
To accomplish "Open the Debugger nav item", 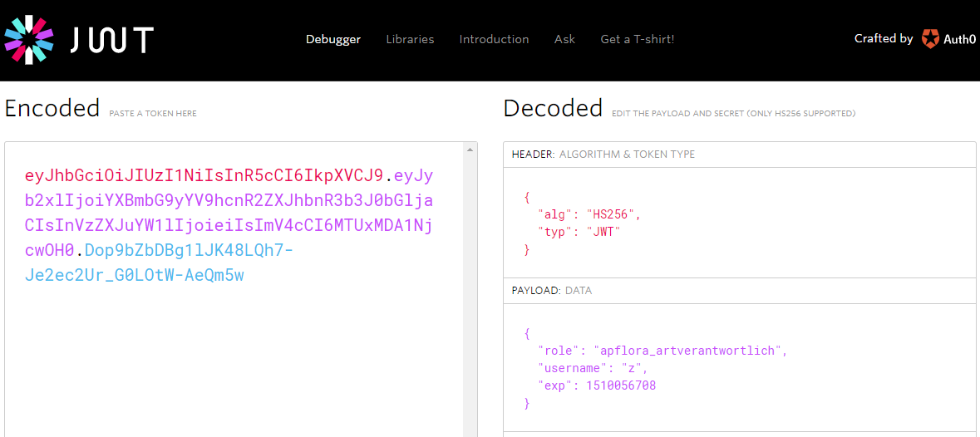I will (333, 39).
